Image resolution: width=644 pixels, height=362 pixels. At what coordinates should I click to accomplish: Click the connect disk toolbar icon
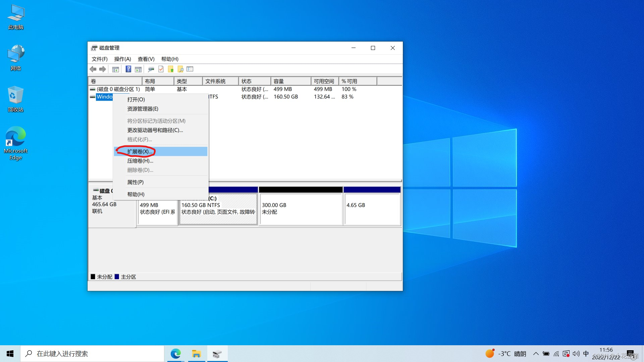pos(151,69)
